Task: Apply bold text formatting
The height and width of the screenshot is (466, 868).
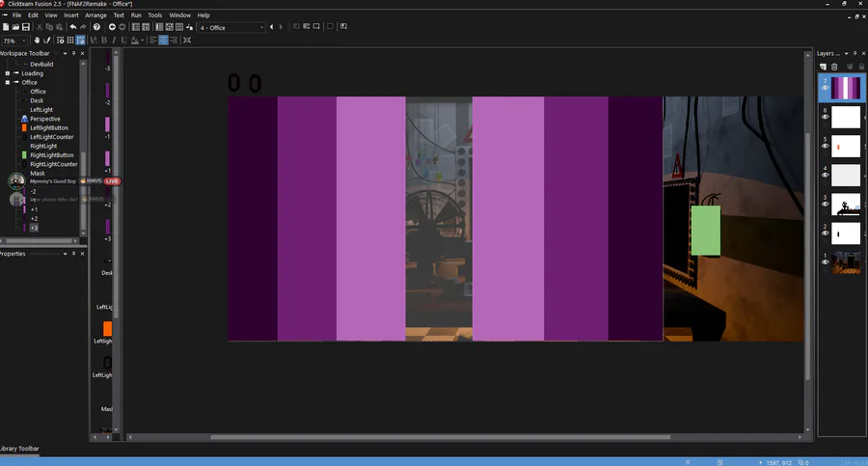Action: tap(103, 40)
